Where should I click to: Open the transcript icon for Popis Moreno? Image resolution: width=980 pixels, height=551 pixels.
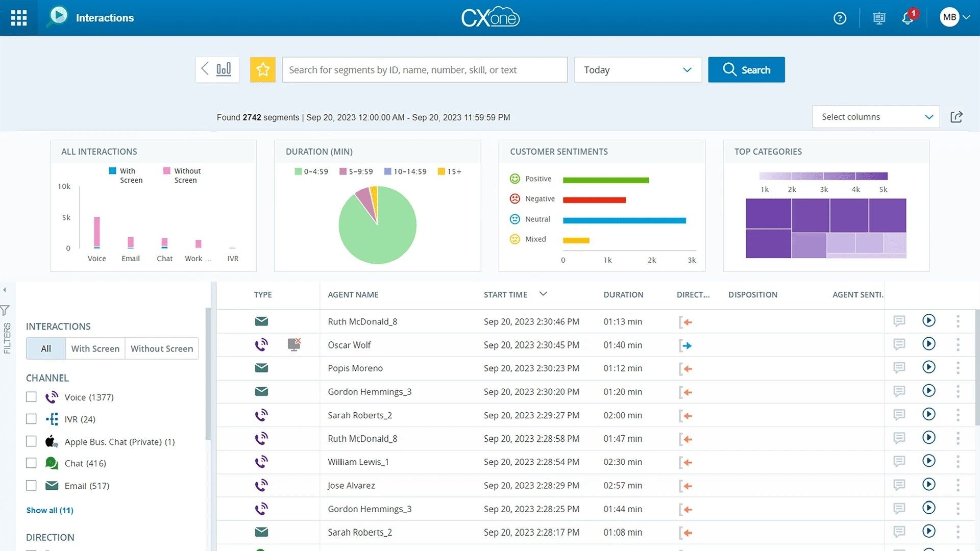pos(899,367)
